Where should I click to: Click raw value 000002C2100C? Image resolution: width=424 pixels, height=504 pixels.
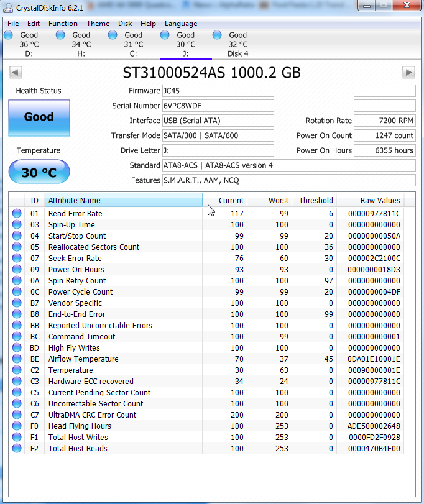[x=374, y=258]
